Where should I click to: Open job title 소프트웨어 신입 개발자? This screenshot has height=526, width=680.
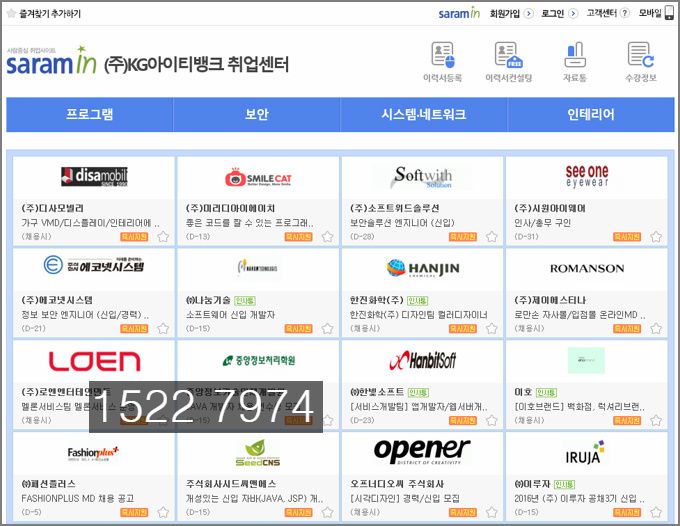tap(230, 315)
